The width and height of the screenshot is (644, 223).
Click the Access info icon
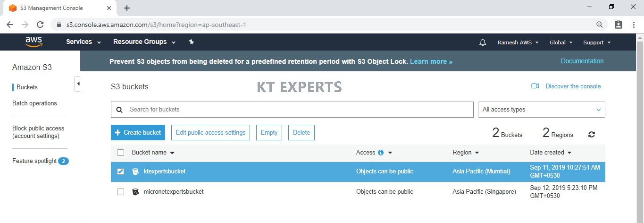381,153
